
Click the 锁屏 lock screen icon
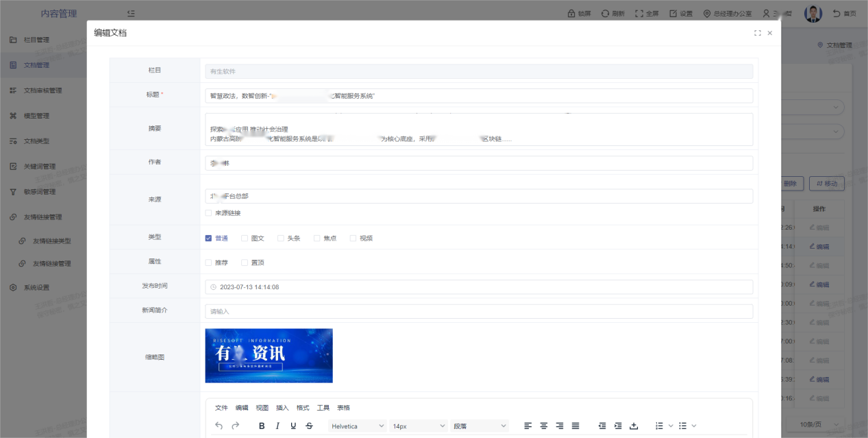(571, 14)
